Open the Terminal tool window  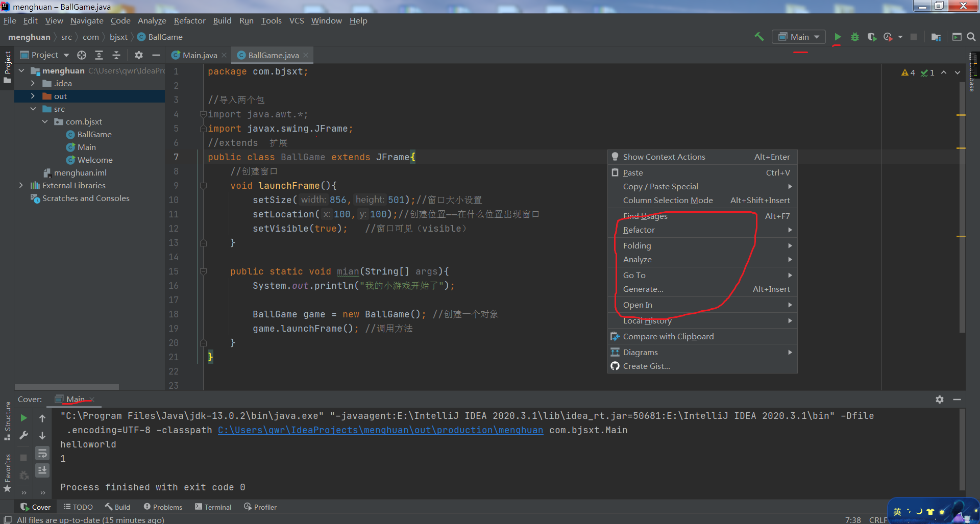213,507
